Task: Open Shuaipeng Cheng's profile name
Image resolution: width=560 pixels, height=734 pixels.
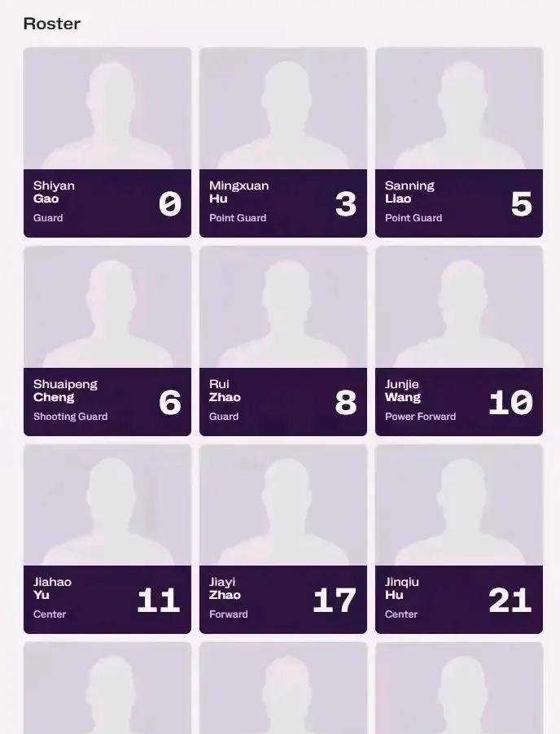Action: 65,391
